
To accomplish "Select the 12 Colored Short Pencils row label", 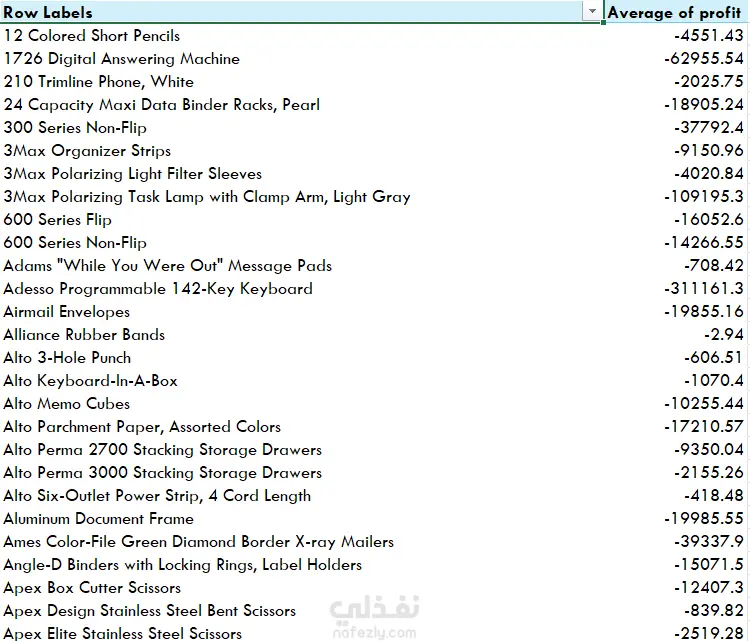I will [x=92, y=36].
